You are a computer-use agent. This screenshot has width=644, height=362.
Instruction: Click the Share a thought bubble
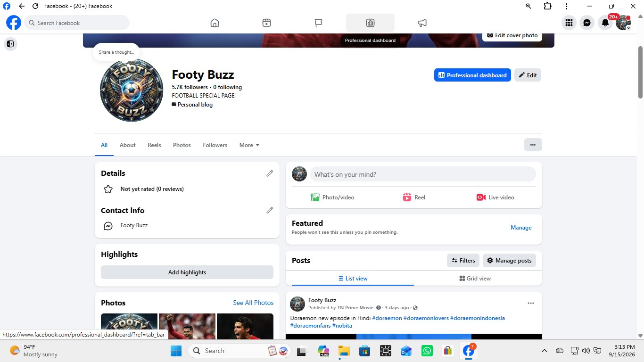coord(116,52)
